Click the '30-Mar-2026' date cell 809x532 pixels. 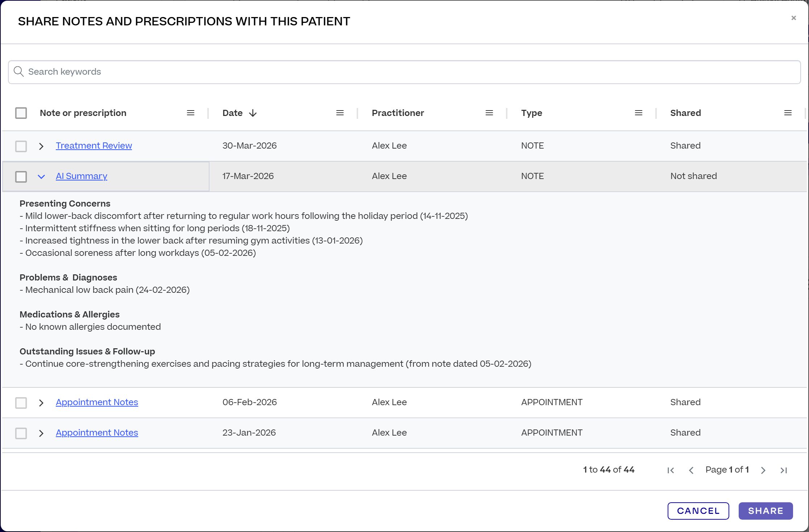[x=249, y=146]
